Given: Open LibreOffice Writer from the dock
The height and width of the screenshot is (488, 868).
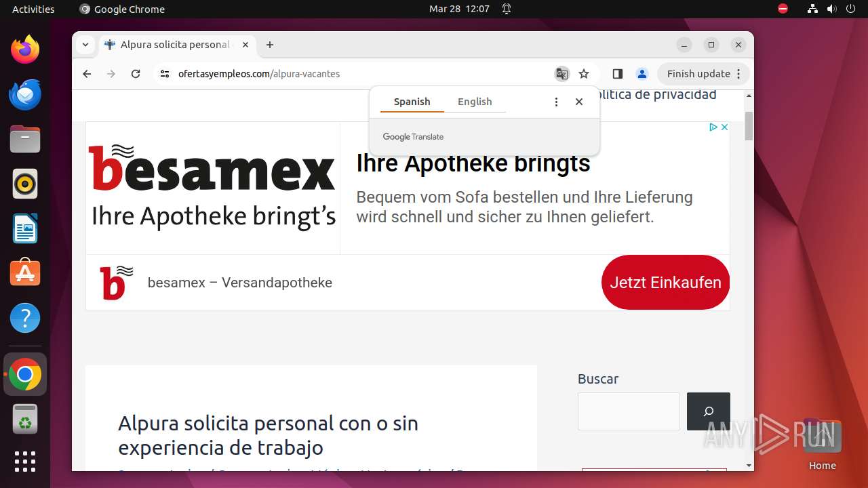Looking at the screenshot, I should (25, 228).
